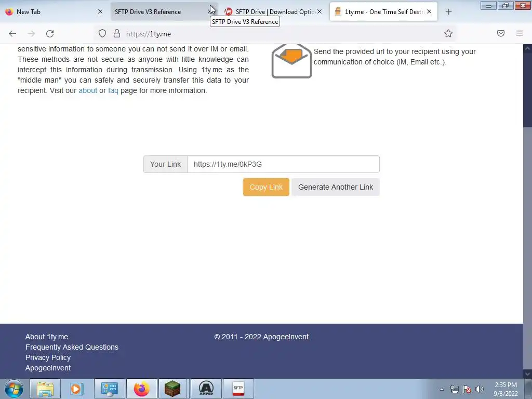532x399 pixels.
Task: Launch the media player taskbar icon
Action: click(x=77, y=389)
